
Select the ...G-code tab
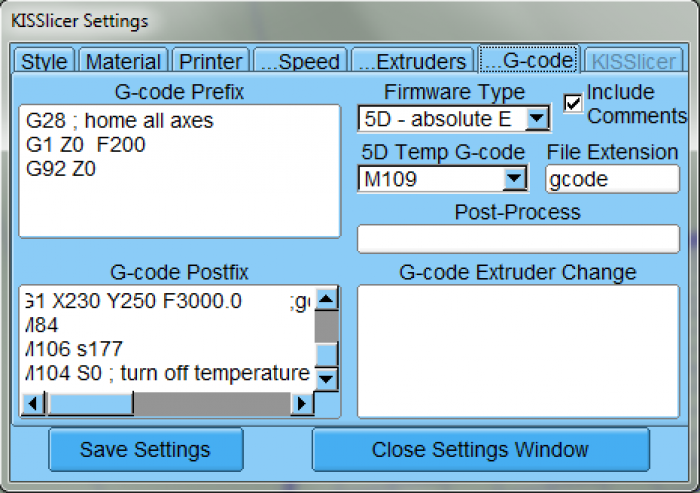529,59
